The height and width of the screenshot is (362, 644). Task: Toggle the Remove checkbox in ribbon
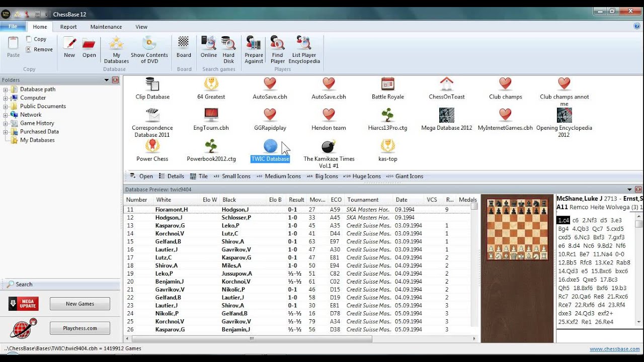(x=29, y=49)
